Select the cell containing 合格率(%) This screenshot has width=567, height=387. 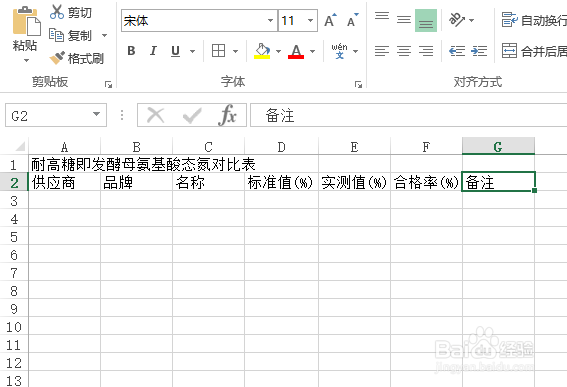(426, 182)
